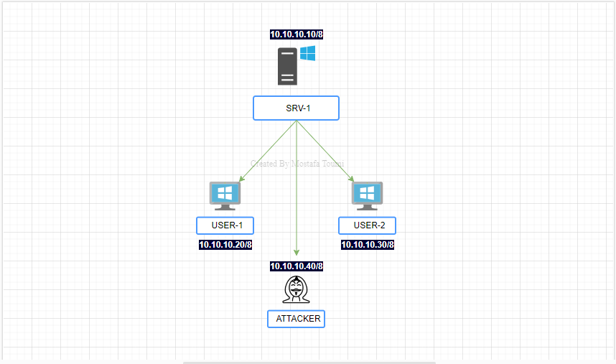Click the 10.10.10.30/8 IP address label
Viewport: 616px width, 364px height.
367,245
